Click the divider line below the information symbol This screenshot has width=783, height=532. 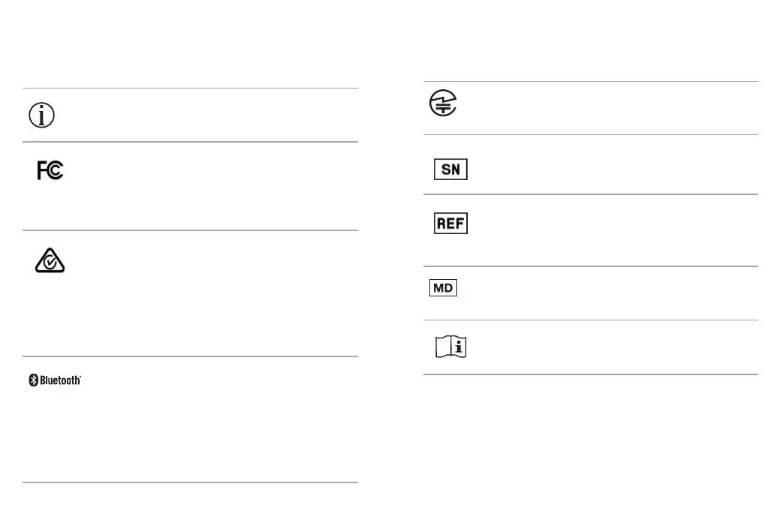(x=190, y=142)
